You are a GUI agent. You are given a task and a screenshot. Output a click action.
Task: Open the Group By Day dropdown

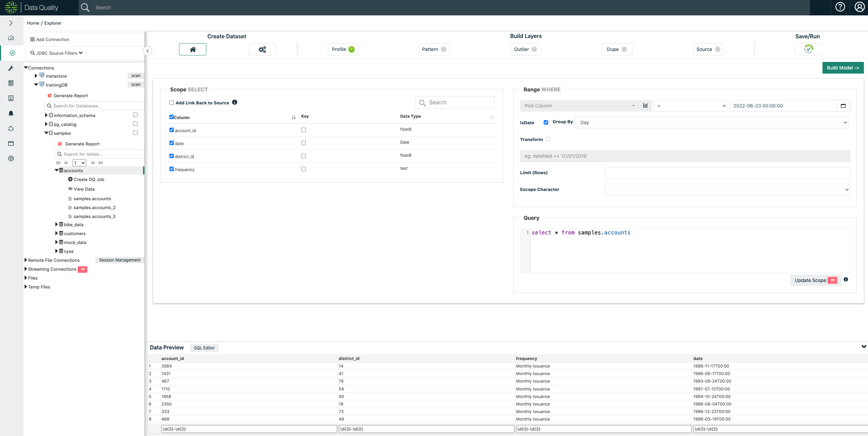tap(712, 123)
